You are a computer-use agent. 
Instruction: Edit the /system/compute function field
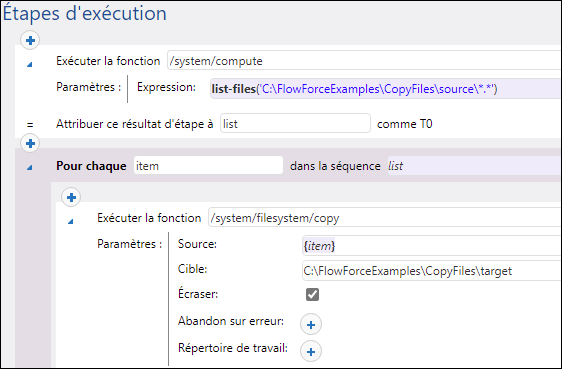364,61
